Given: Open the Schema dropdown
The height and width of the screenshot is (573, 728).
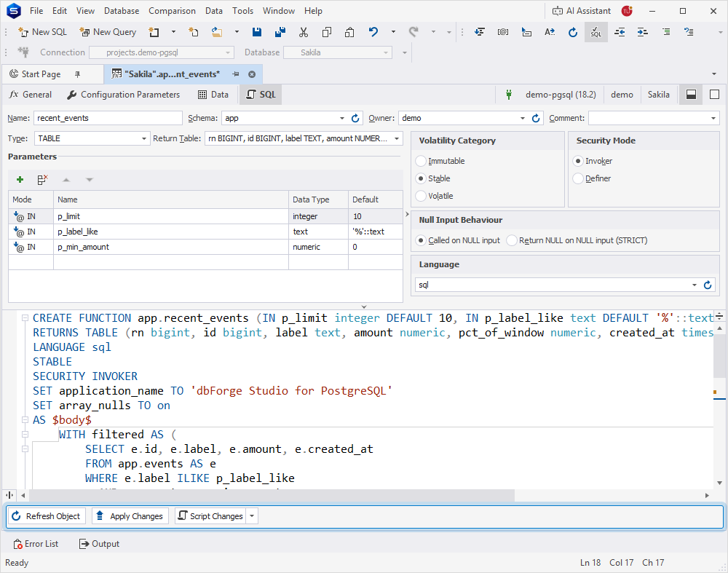Looking at the screenshot, I should [x=341, y=119].
